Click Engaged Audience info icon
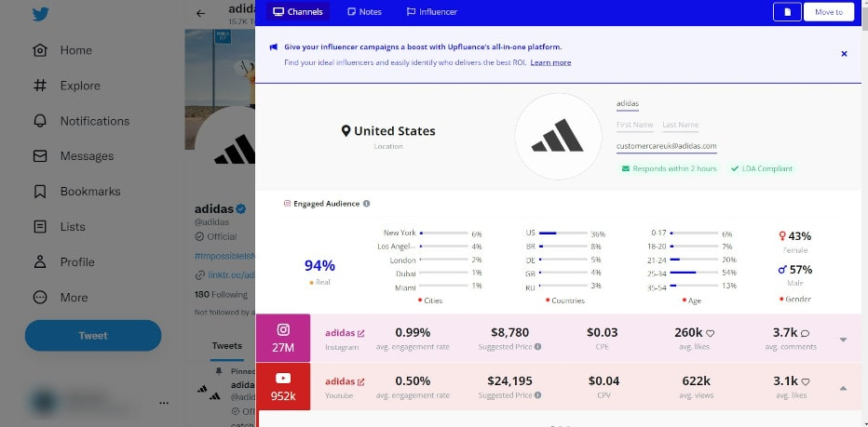Viewport: 868px width, 427px height. (366, 204)
